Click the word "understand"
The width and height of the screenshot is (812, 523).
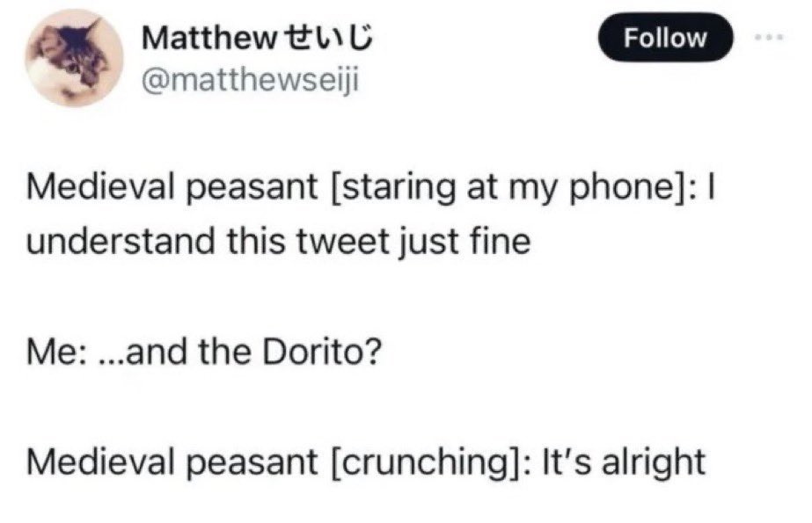[x=121, y=241]
